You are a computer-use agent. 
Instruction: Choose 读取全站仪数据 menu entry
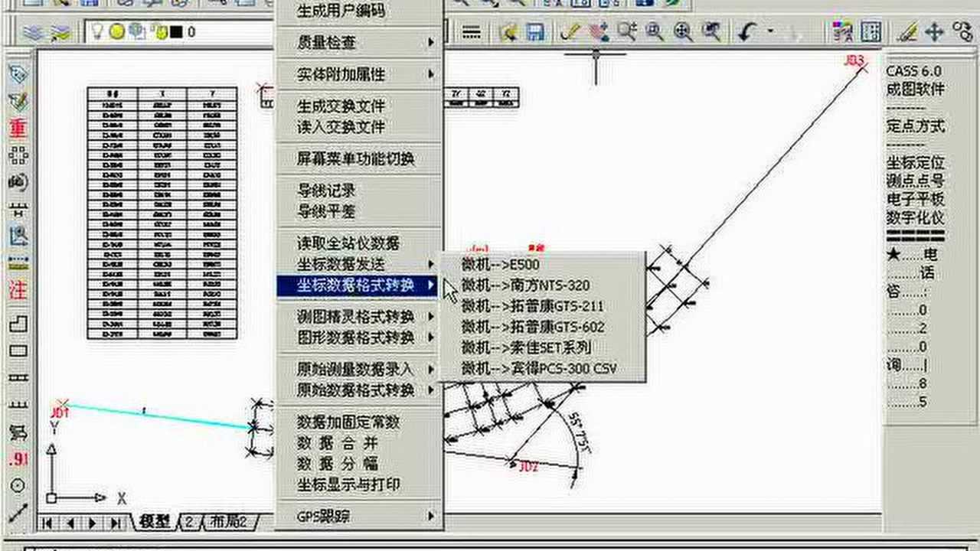[x=359, y=243]
